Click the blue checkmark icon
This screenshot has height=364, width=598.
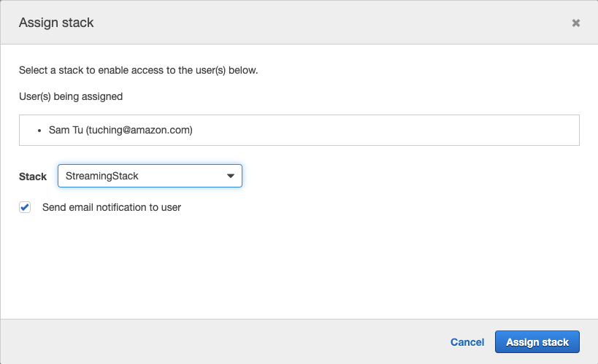coord(26,207)
